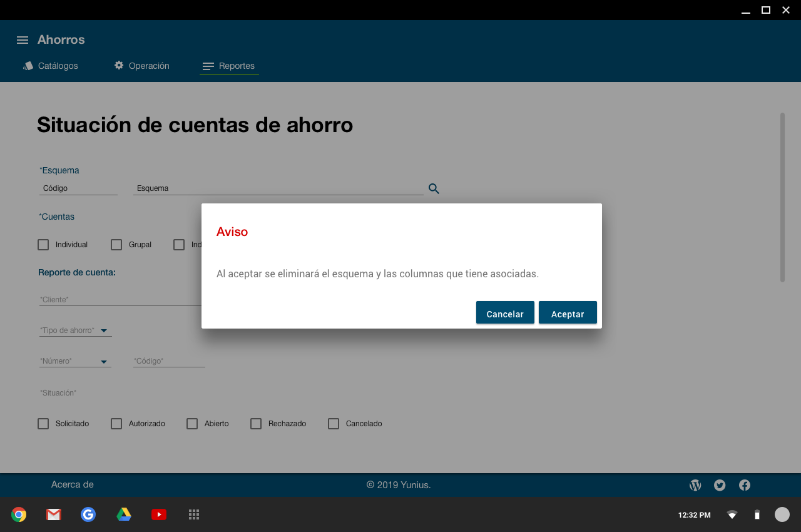
Task: Open Google Drive from the shelf
Action: point(124,514)
